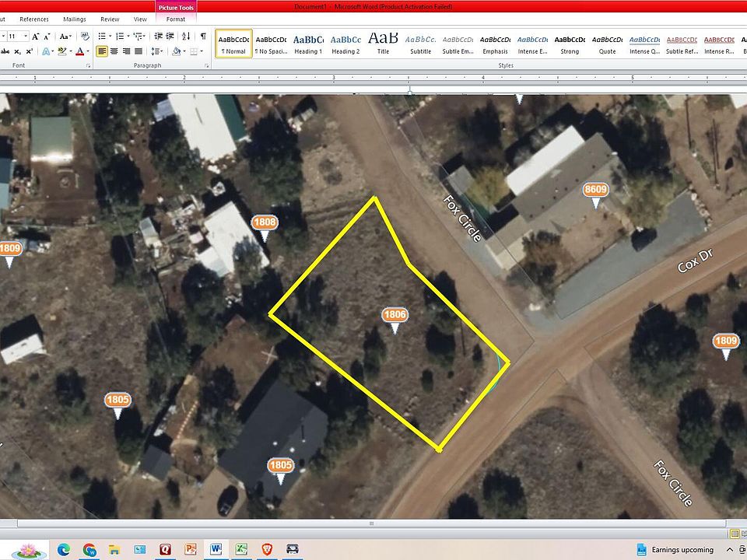Open PowerPoint from the taskbar
This screenshot has height=560, width=747.
(x=191, y=550)
